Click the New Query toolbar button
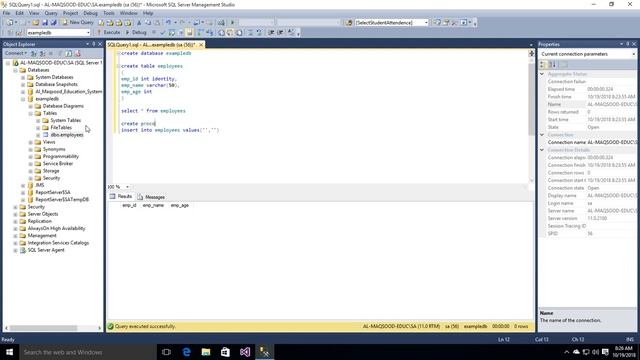This screenshot has height=360, width=640. (78, 22)
